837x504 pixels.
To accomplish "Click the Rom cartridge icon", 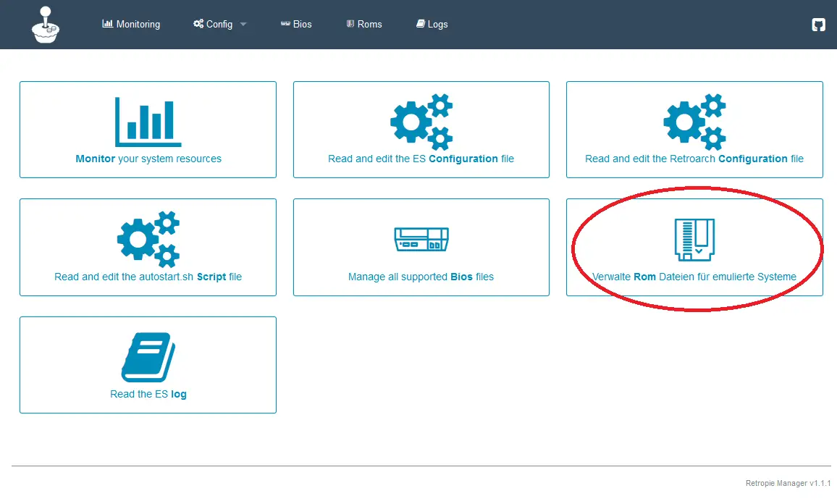I will click(x=694, y=240).
